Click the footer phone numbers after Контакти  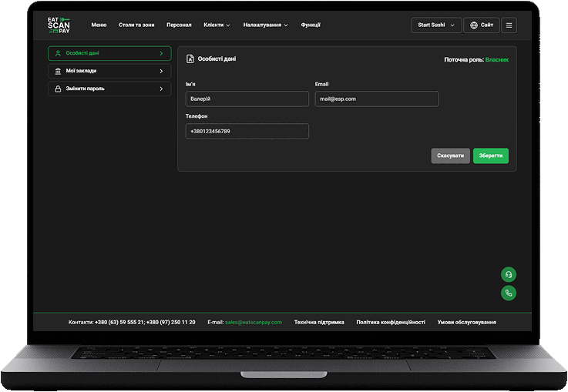pos(145,322)
